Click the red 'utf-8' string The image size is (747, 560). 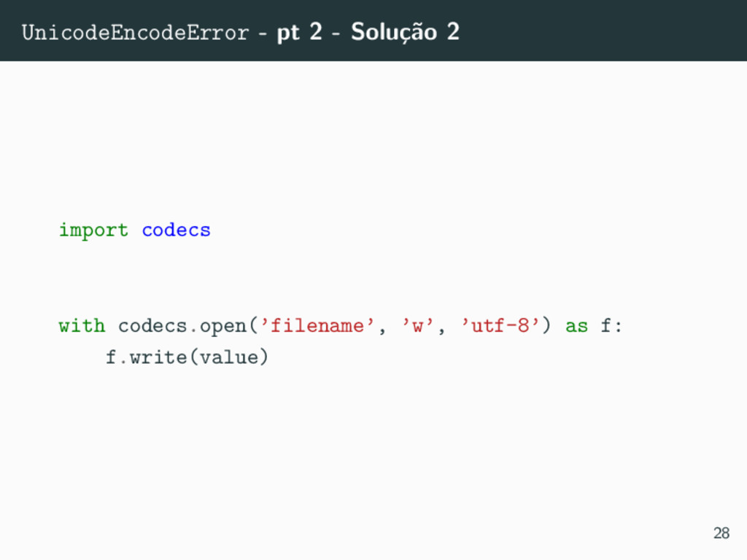[x=500, y=326]
